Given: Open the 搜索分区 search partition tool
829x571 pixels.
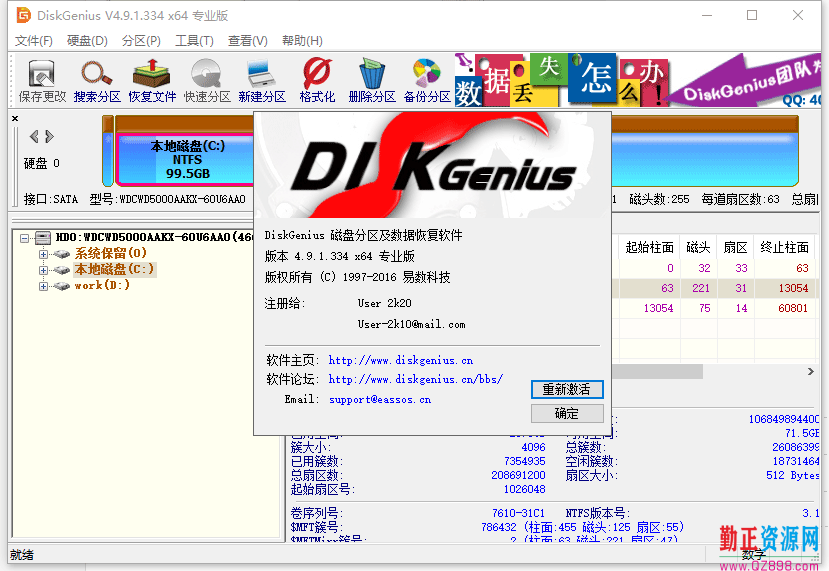Looking at the screenshot, I should 97,81.
